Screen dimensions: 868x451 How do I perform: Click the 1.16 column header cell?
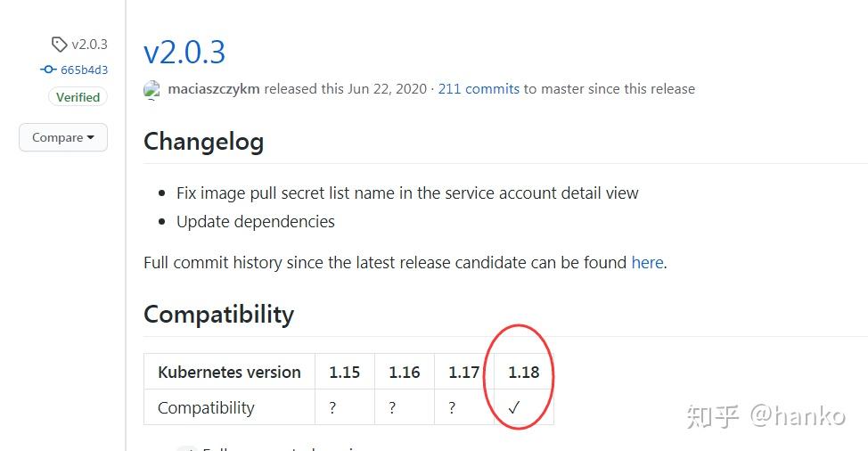pos(404,372)
